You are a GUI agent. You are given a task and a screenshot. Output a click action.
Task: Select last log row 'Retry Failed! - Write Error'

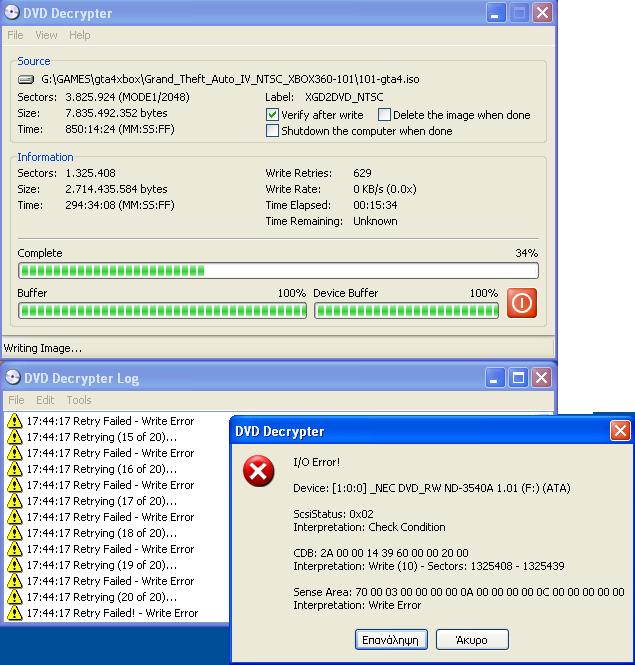click(x=112, y=613)
